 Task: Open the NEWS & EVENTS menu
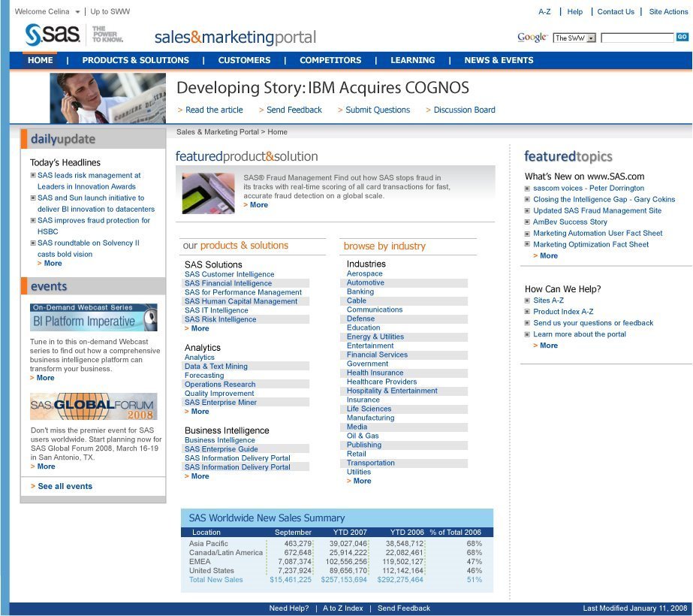click(x=499, y=60)
